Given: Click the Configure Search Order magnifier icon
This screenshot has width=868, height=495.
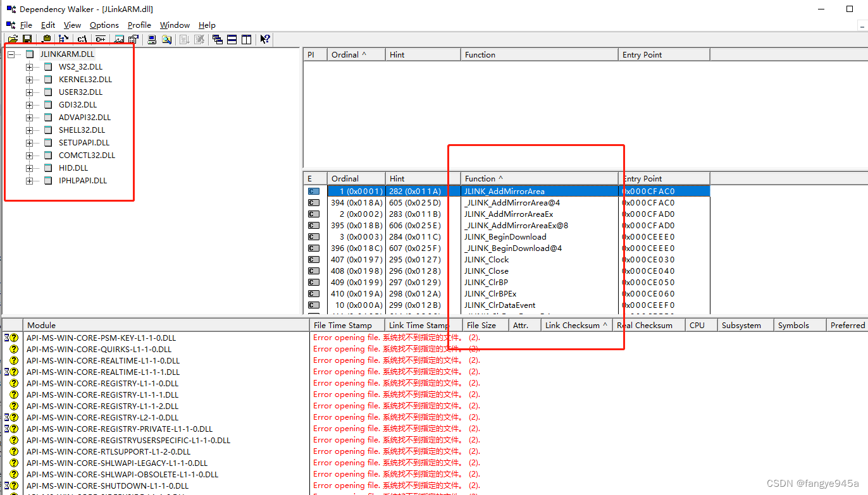Looking at the screenshot, I should [x=166, y=39].
